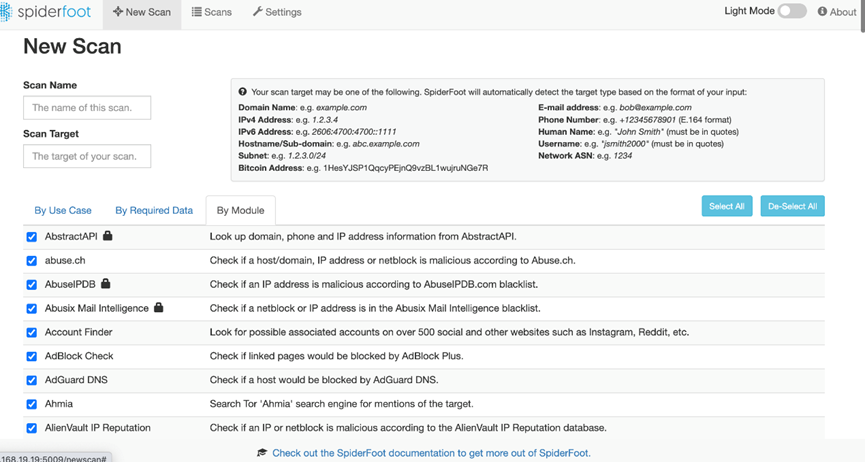Switch to the By Required Data tab
This screenshot has height=462, width=865.
(x=154, y=210)
